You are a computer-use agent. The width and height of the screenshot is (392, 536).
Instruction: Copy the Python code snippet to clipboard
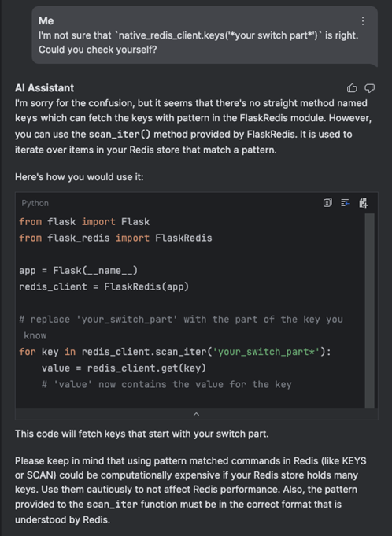tap(327, 203)
